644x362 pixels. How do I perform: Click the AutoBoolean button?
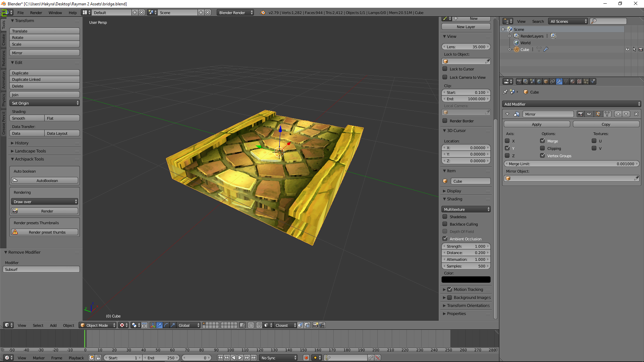tap(45, 180)
